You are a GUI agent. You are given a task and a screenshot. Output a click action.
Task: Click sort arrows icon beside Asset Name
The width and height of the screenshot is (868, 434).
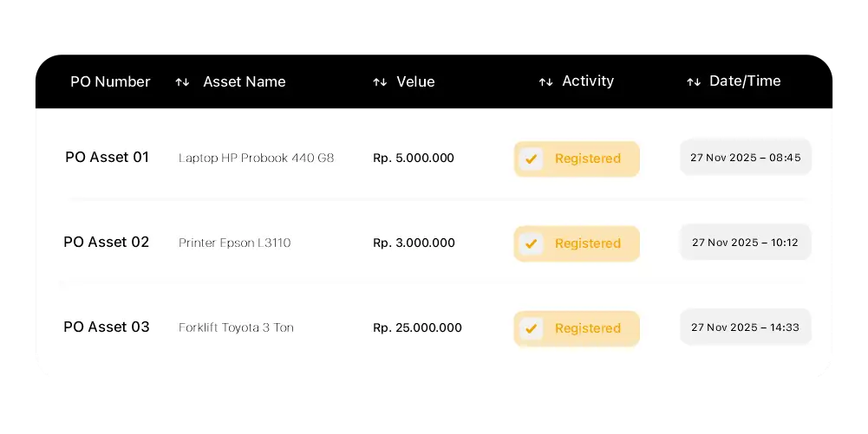coord(182,82)
